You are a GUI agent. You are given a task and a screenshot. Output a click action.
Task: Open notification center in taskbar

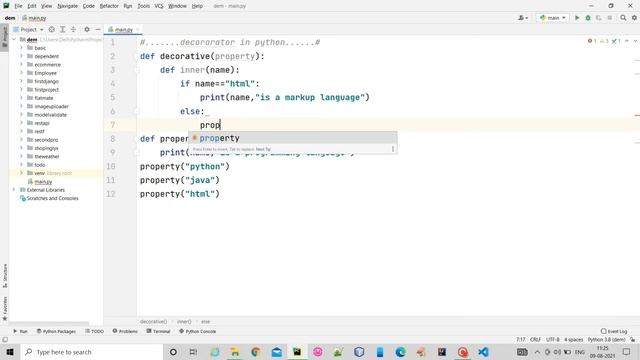pyautogui.click(x=627, y=352)
